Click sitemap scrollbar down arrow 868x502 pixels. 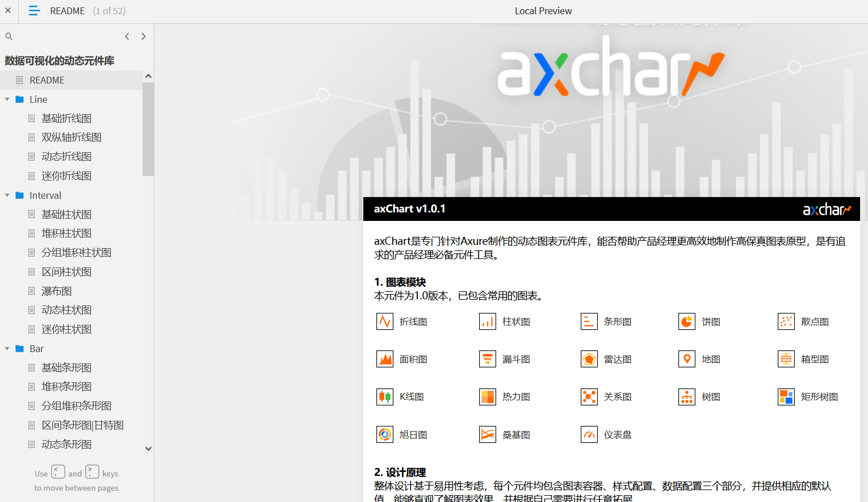coord(148,448)
